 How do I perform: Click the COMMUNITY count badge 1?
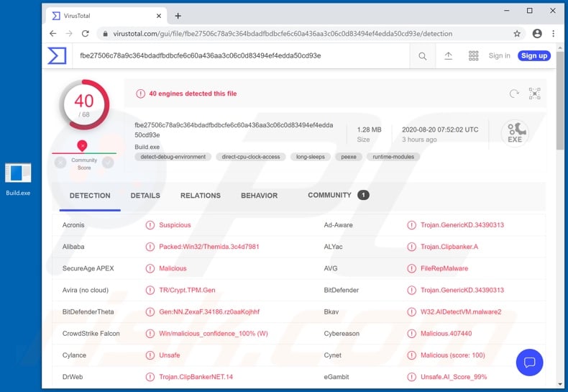coord(363,195)
